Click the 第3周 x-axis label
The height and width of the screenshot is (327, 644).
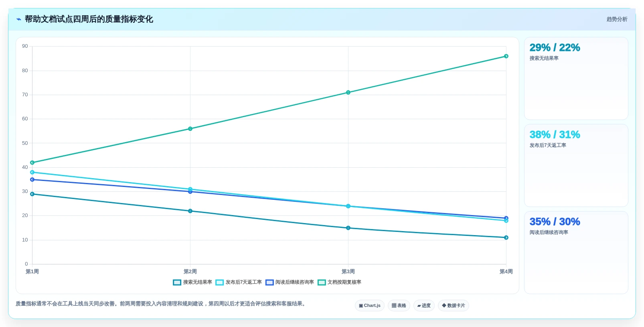click(348, 272)
